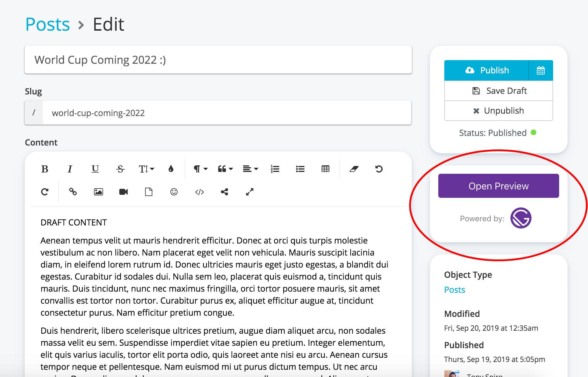
Task: Expand the paragraph format dropdown
Action: 201,169
